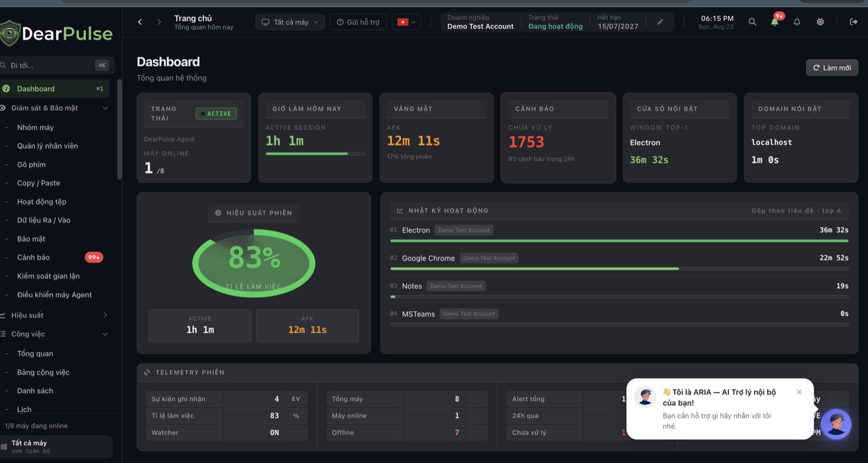Click the Làm mới refresh button

coord(832,68)
